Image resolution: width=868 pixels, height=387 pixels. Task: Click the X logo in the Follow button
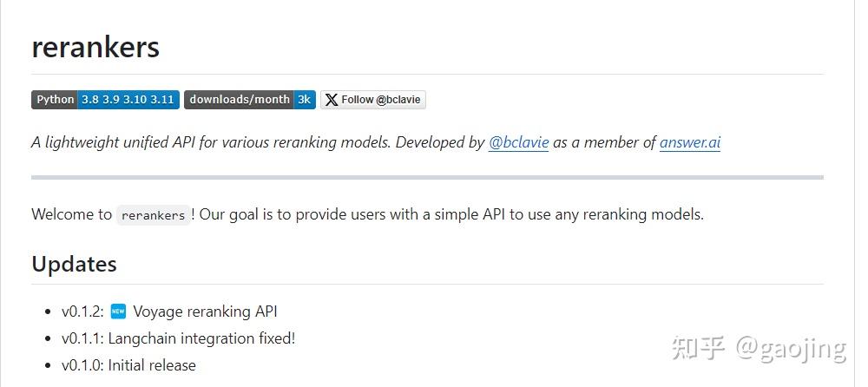(x=332, y=100)
